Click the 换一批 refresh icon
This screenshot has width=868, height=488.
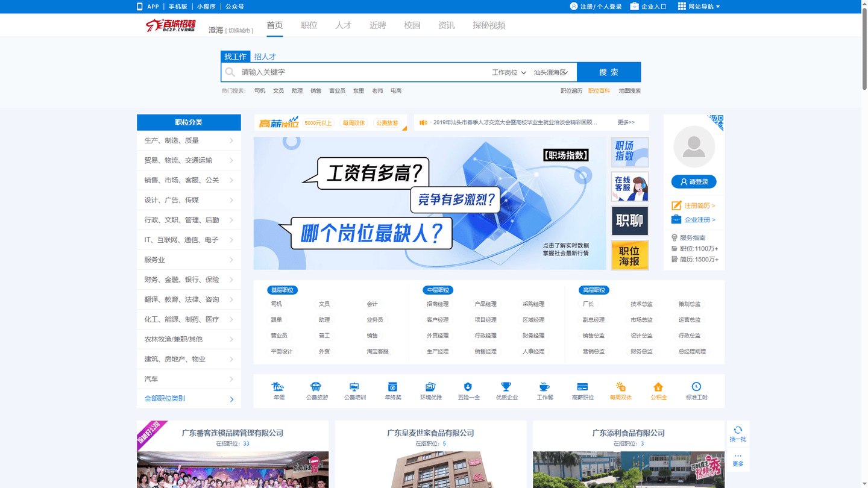(738, 430)
